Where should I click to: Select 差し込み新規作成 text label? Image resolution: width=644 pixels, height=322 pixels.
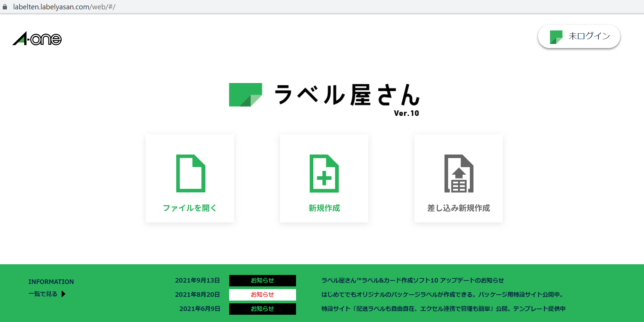pyautogui.click(x=458, y=208)
